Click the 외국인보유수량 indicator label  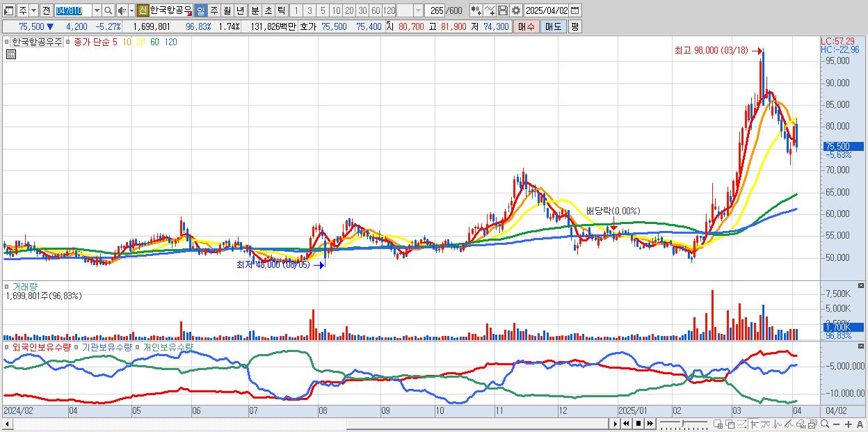coord(41,346)
